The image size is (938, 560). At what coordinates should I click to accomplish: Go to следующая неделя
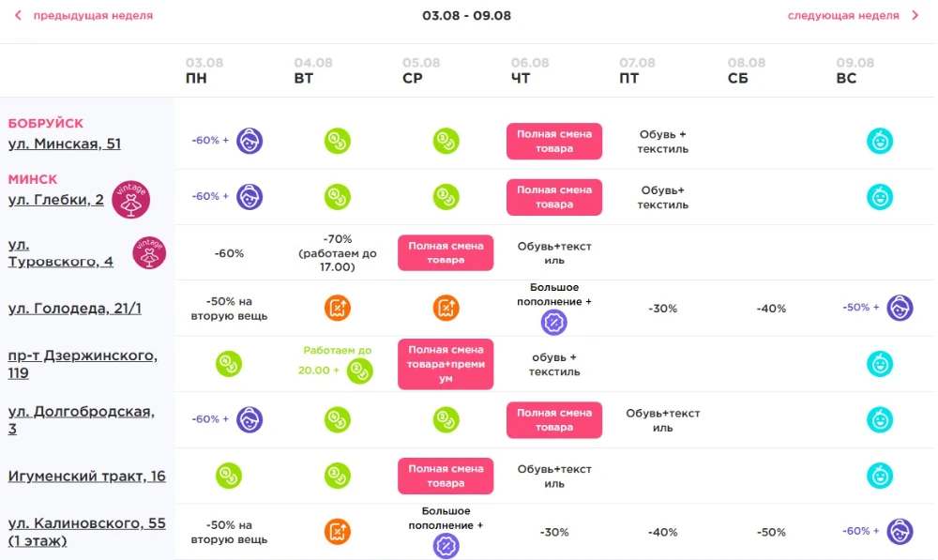tap(843, 16)
